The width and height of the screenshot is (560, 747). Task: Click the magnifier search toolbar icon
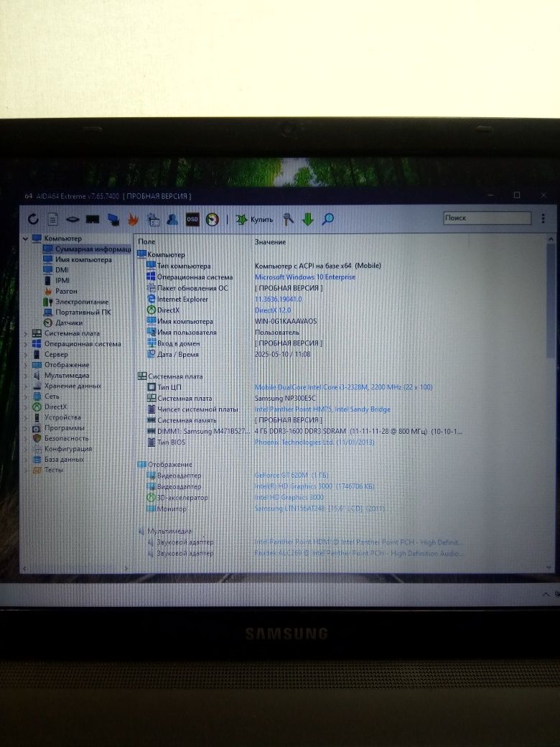coord(327,219)
